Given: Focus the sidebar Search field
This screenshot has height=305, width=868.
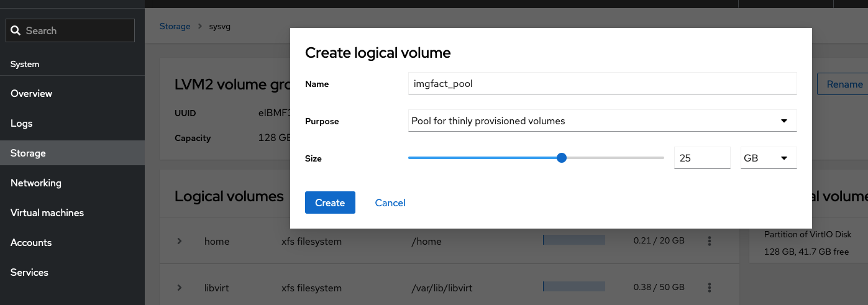Looking at the screenshot, I should 78,30.
